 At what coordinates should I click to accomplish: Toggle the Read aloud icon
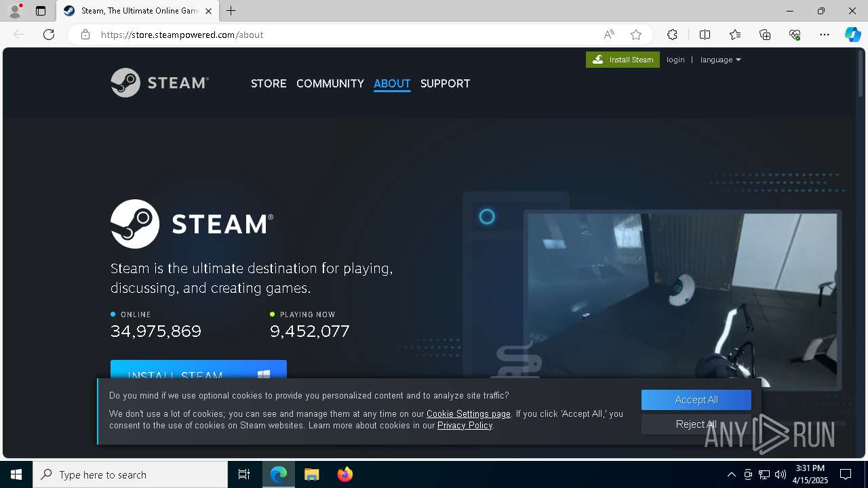coord(609,35)
